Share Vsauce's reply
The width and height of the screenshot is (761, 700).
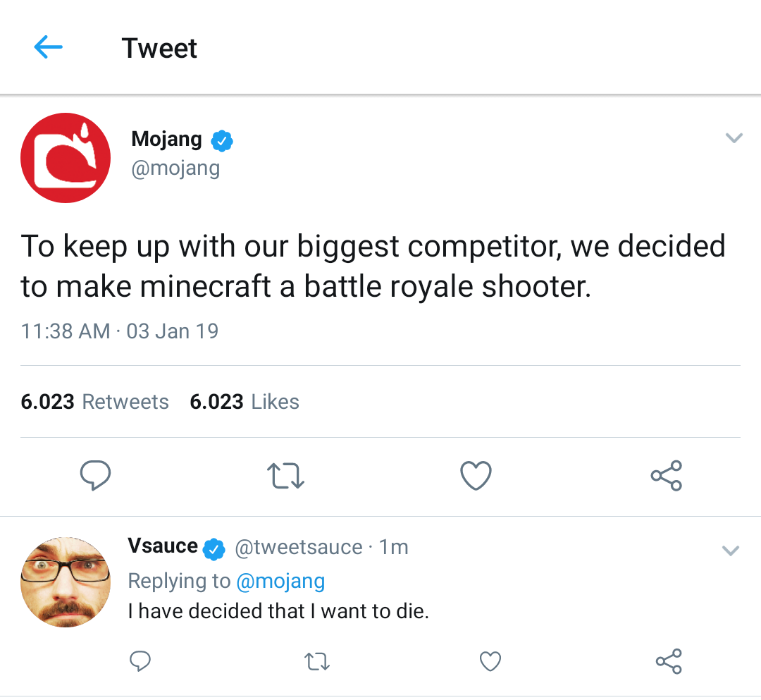[x=669, y=661]
